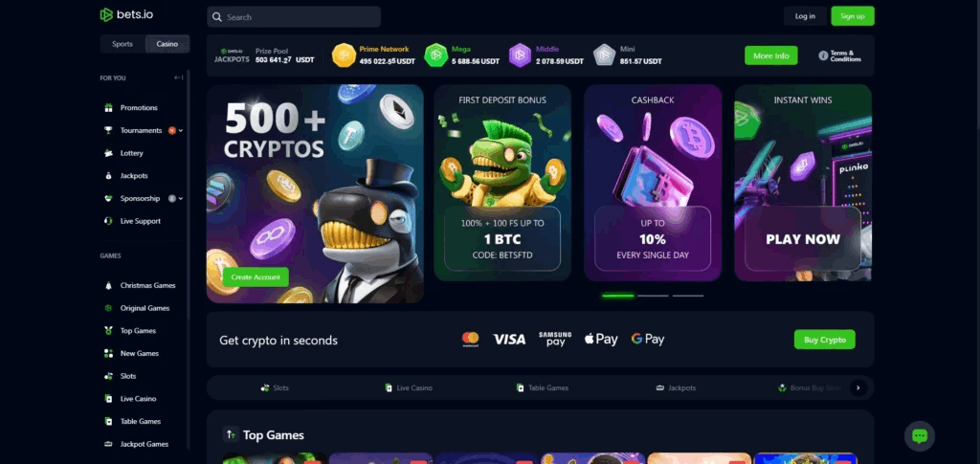
Task: Select the second carousel slide indicator
Action: (653, 296)
